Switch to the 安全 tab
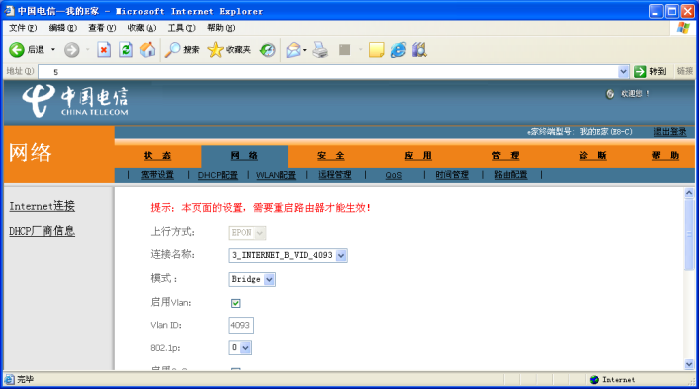Image resolution: width=699 pixels, height=389 pixels. [331, 156]
